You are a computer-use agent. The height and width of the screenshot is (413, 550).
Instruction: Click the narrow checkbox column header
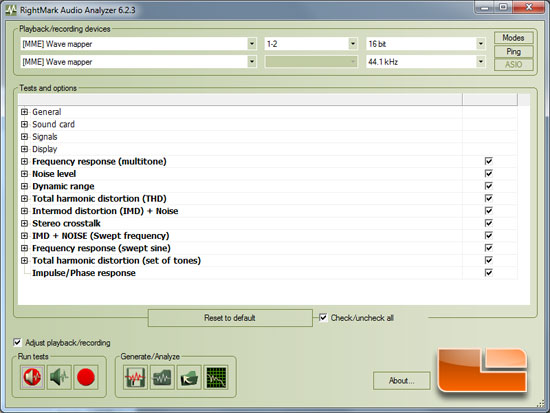coord(490,99)
